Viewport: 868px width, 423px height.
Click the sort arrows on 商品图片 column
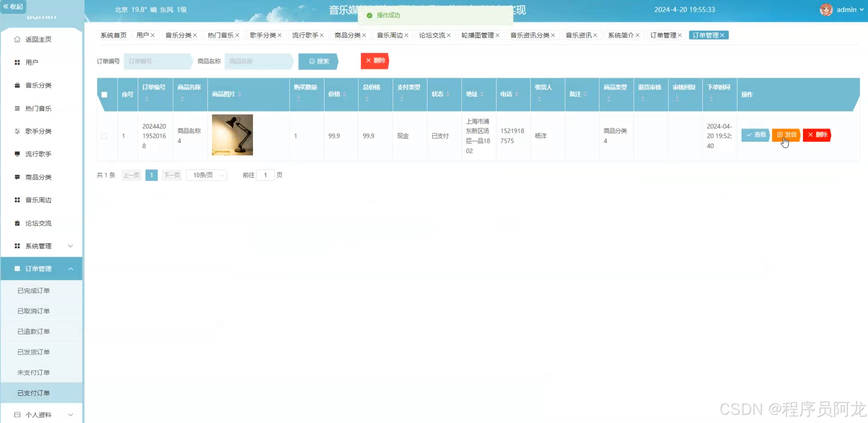240,94
